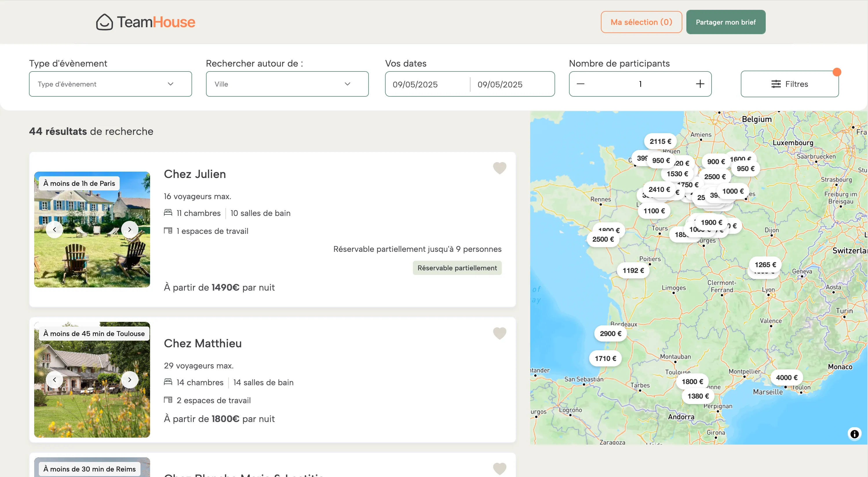Select the 1380 € map marker
Screen dimensions: 868x477
tap(698, 396)
